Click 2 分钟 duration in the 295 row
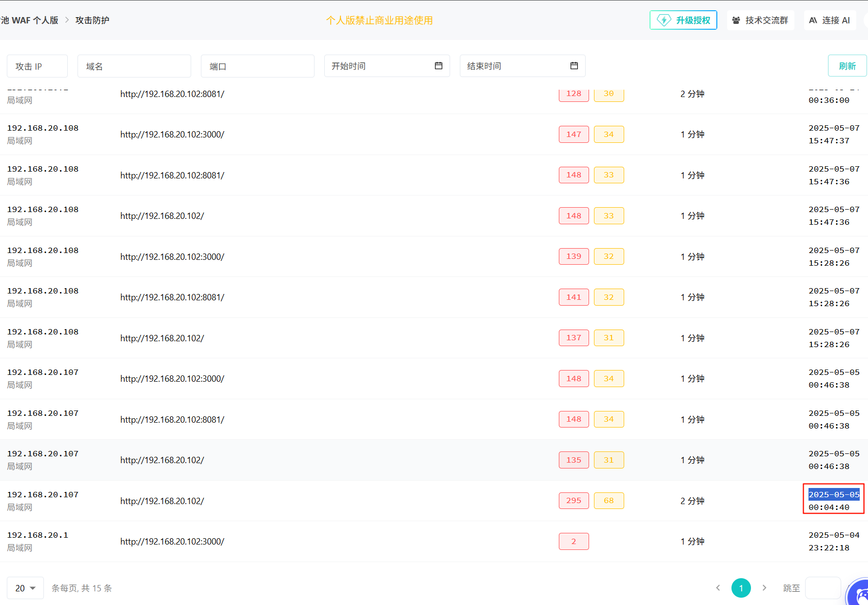Viewport: 868px width, 605px height. point(692,501)
